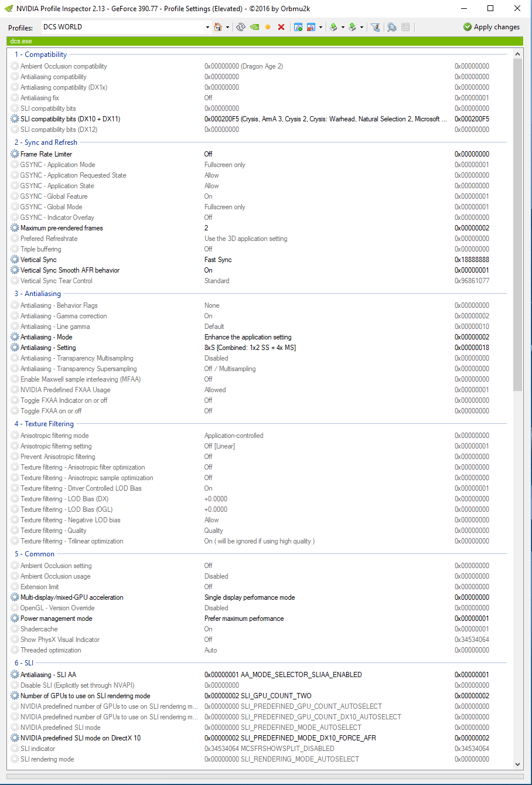Viewport: 532px width, 785px height.
Task: Select 'Single display performance mode' value
Action: tap(250, 597)
